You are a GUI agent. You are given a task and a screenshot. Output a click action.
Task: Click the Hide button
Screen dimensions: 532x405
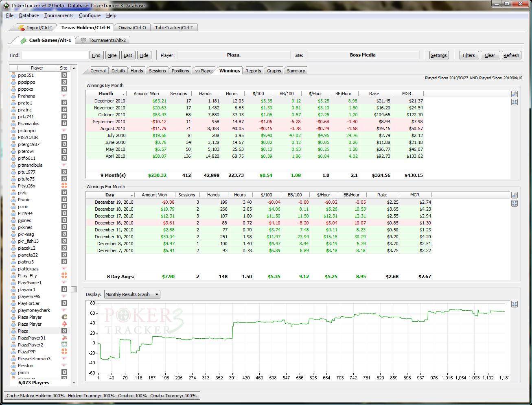pos(144,55)
